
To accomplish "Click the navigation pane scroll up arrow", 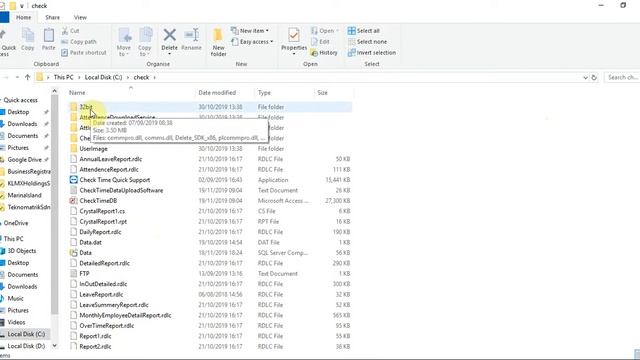I will (55, 91).
